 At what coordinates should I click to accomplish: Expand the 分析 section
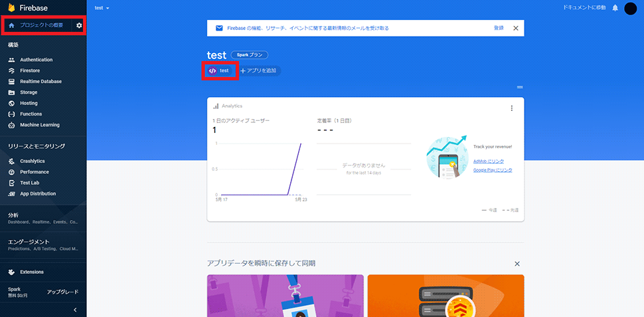coord(43,218)
